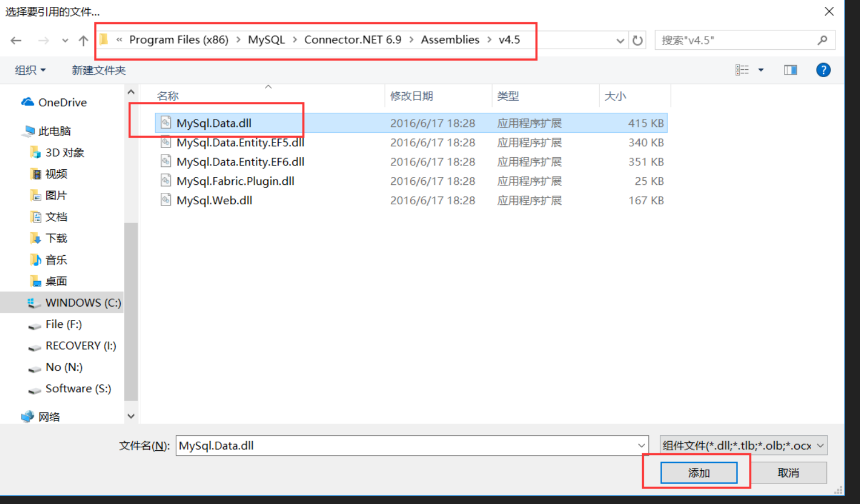This screenshot has width=860, height=504.
Task: Open the 组织 menu
Action: click(30, 70)
